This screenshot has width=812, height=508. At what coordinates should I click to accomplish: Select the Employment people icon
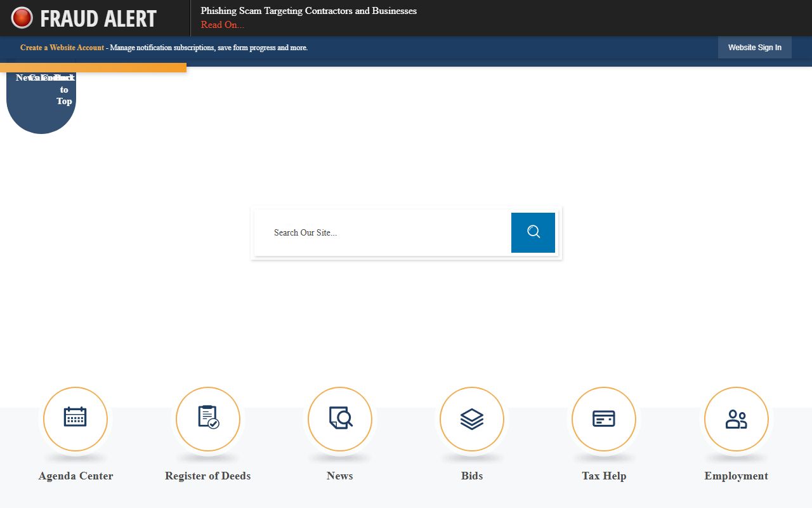(x=736, y=419)
